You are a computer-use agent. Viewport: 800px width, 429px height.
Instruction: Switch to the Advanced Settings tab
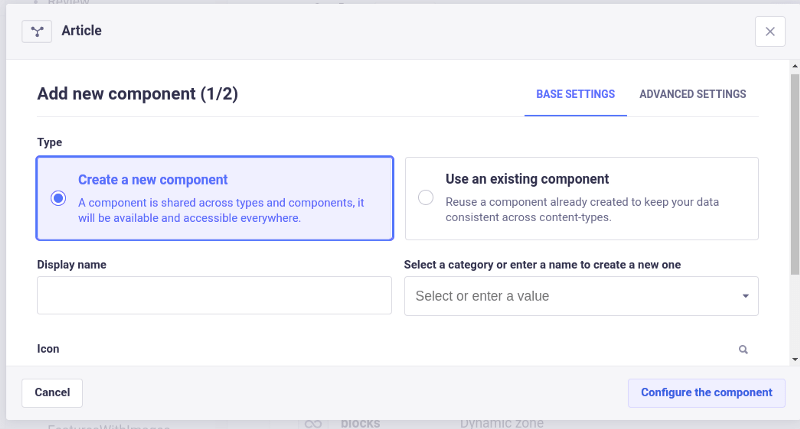(x=692, y=95)
